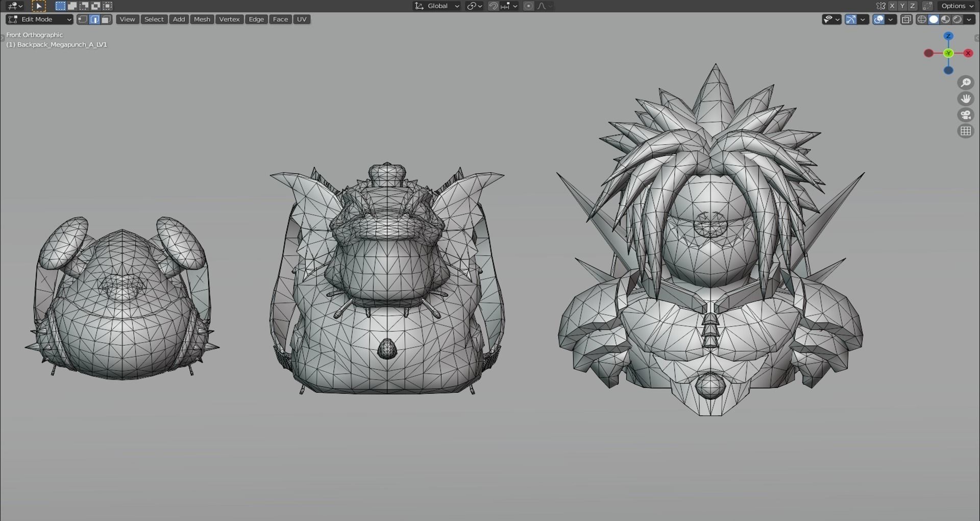
Task: Open the Mesh menu
Action: [202, 19]
